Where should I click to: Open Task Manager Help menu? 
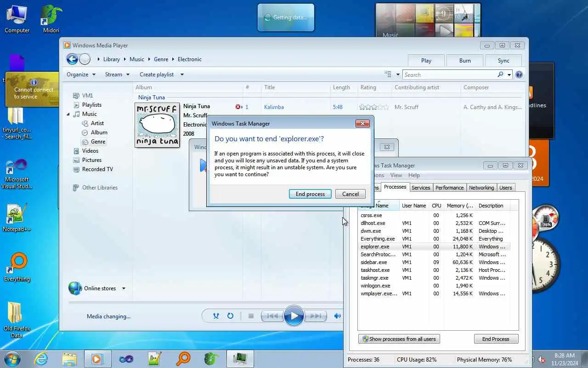414,175
